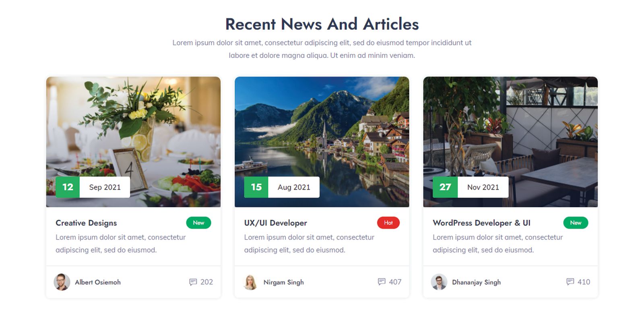Open Nirgam Singh's avatar picture
644x322 pixels.
coord(250,282)
